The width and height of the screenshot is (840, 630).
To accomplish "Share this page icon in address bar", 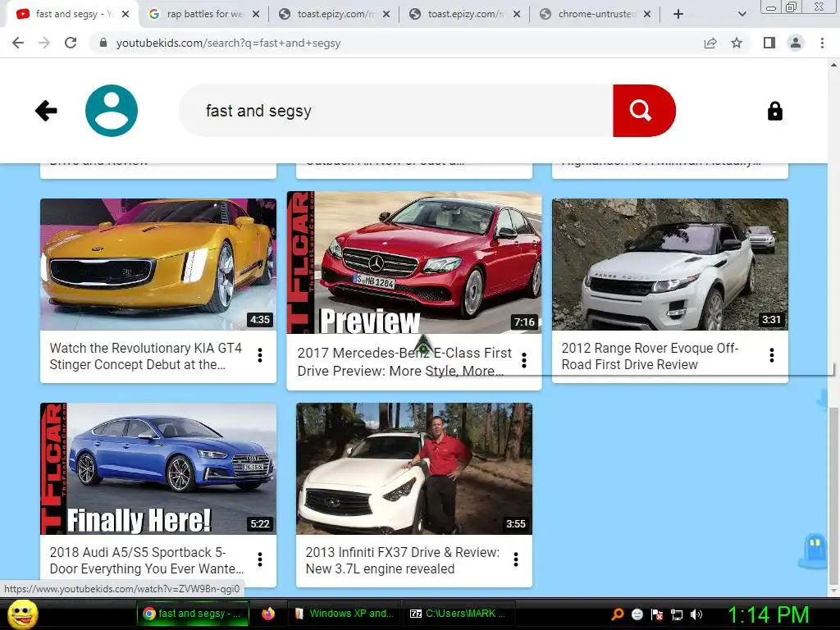I will click(710, 43).
